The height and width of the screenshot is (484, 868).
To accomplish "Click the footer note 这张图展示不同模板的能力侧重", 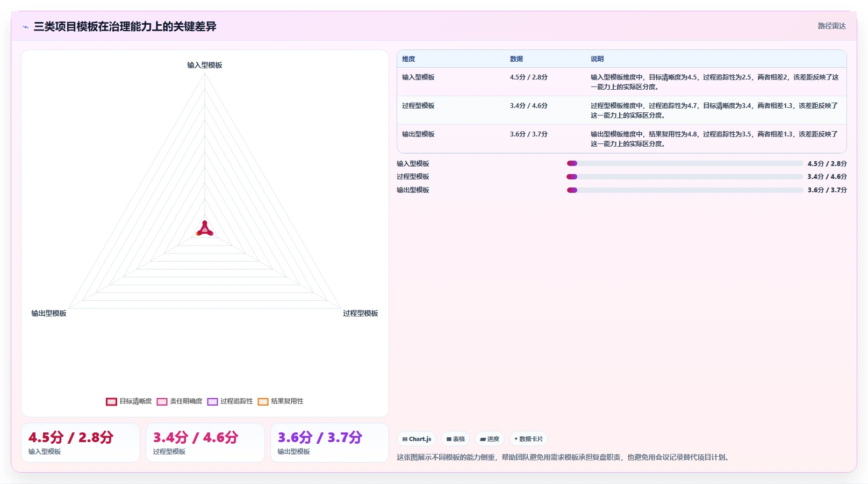I will pos(563,458).
